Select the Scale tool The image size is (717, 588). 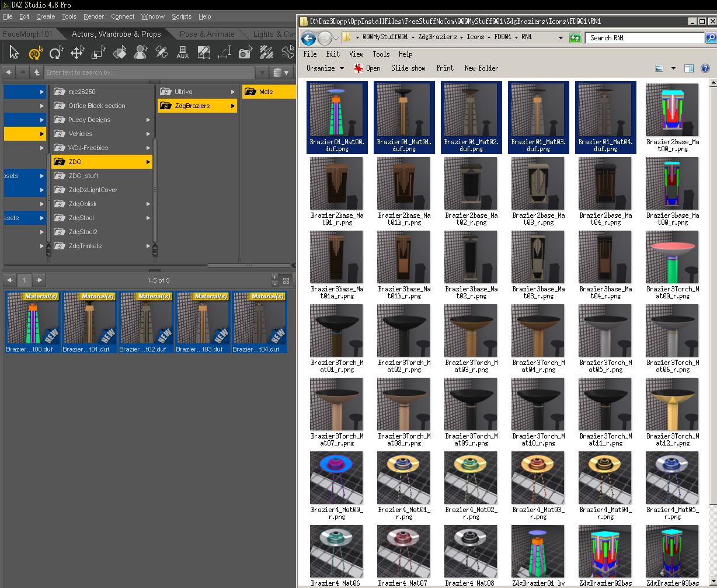point(98,53)
